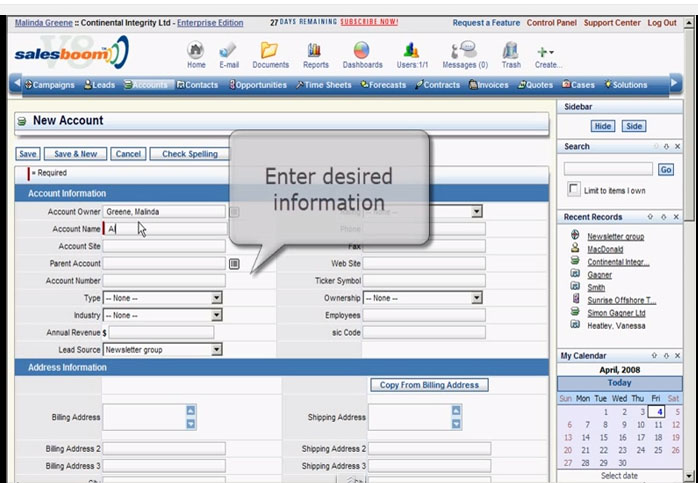
Task: Open the Invoices tab
Action: coord(489,85)
